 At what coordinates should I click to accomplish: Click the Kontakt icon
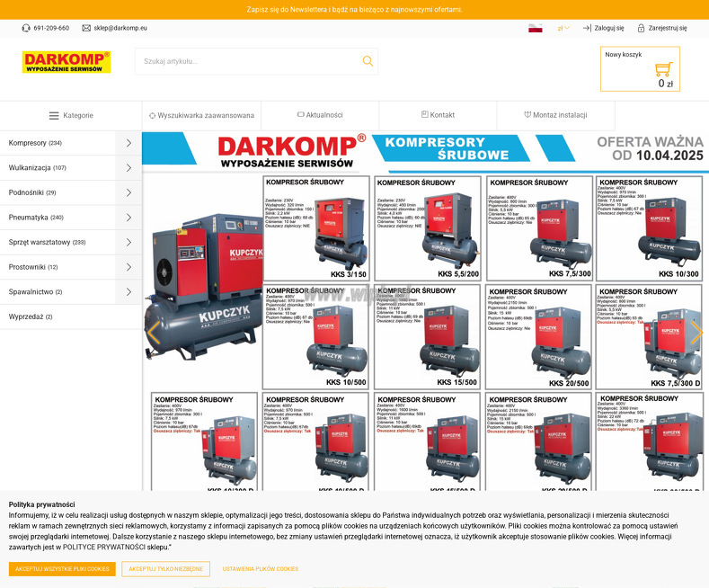(424, 114)
